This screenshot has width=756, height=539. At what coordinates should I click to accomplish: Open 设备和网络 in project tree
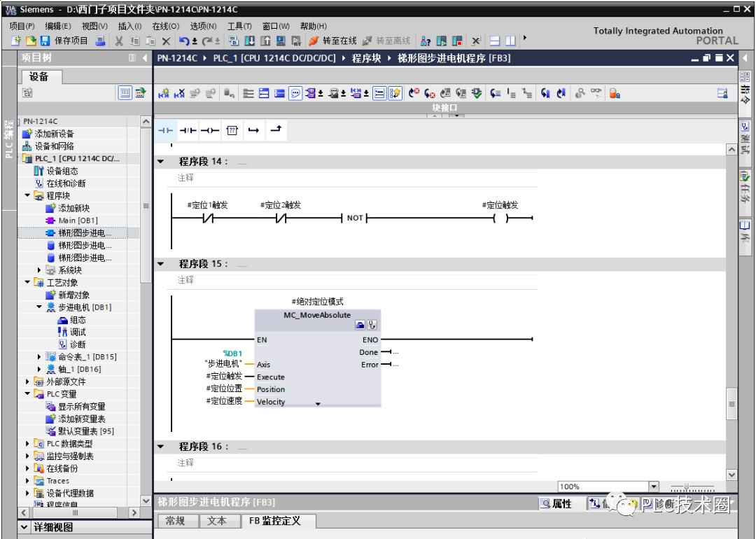tap(54, 146)
